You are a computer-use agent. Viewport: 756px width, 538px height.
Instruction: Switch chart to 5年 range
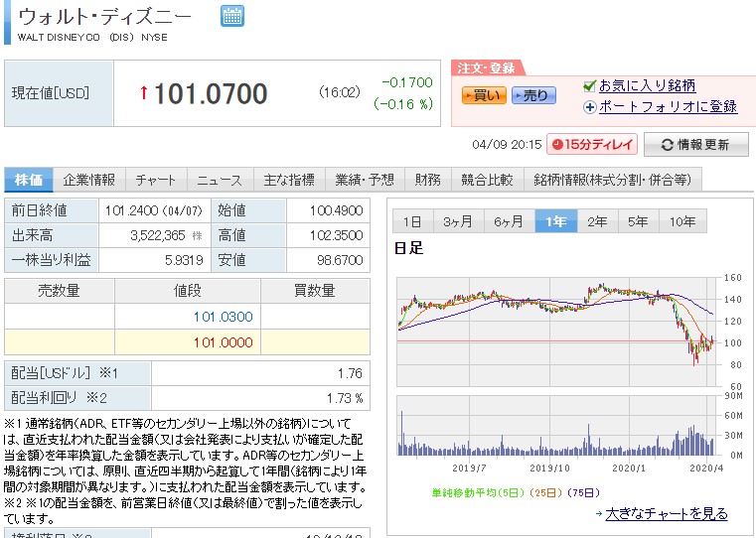tap(638, 221)
